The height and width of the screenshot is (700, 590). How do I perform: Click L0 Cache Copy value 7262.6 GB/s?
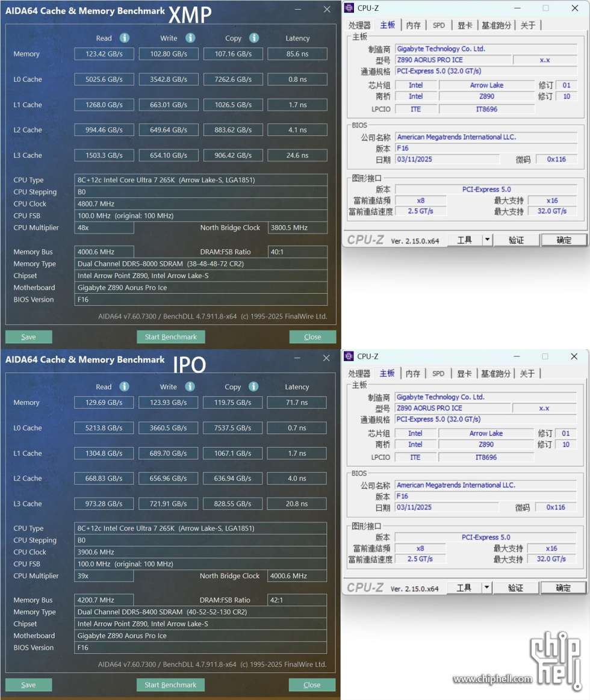[233, 79]
